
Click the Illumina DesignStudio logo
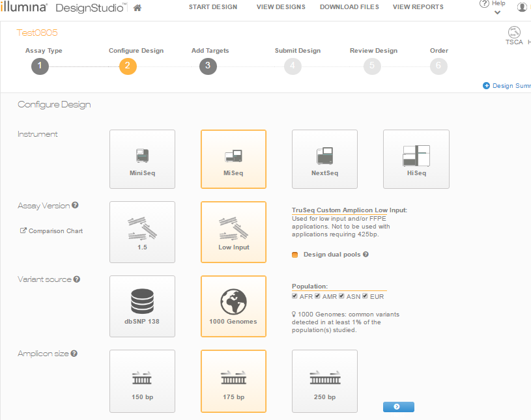tap(64, 7)
